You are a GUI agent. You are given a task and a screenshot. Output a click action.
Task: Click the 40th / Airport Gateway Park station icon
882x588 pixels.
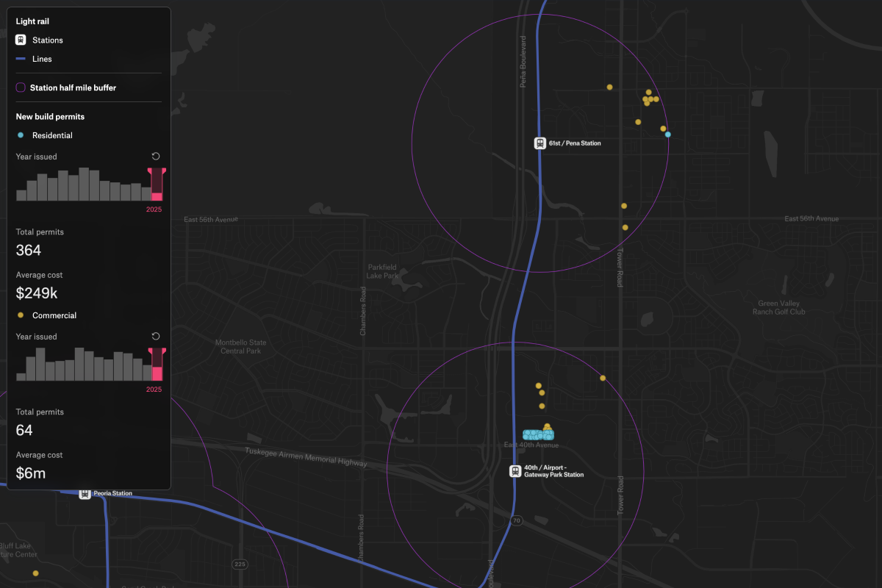516,471
